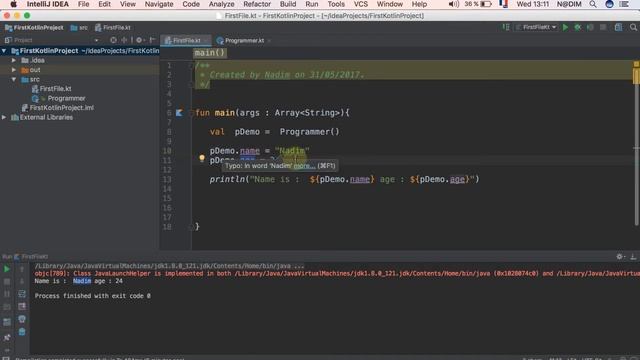This screenshot has width=640, height=360.
Task: Toggle soft-wrap icon in Run panel
Action: (22, 294)
